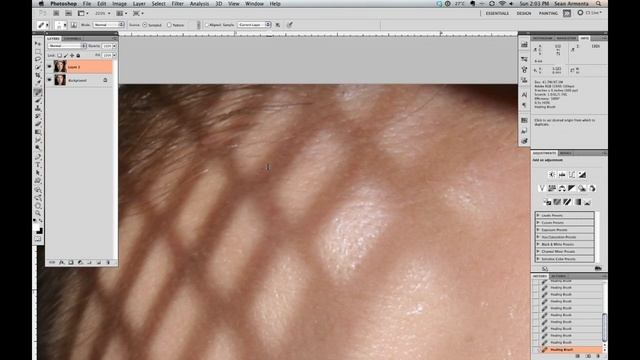Select the Zoom tool
Image resolution: width=640 pixels, height=360 pixels.
38,213
